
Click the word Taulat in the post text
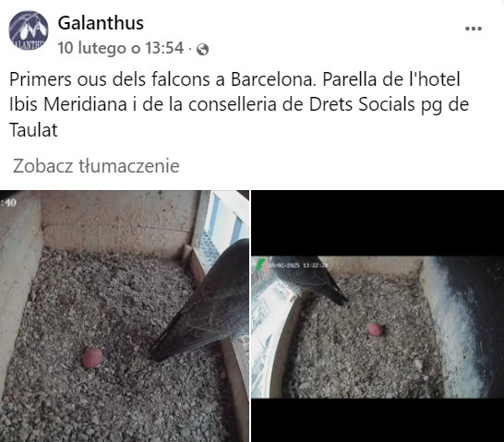tap(33, 130)
